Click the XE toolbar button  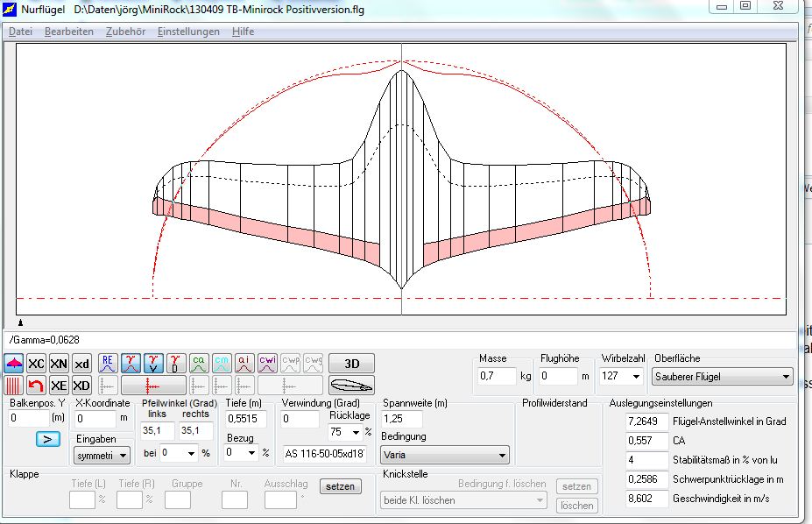point(59,386)
